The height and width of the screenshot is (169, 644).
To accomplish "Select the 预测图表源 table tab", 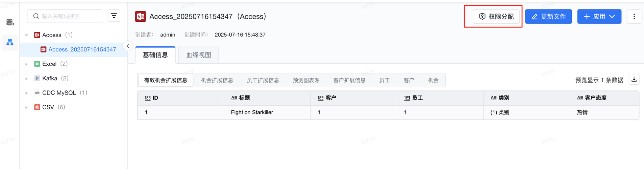I will click(x=306, y=80).
